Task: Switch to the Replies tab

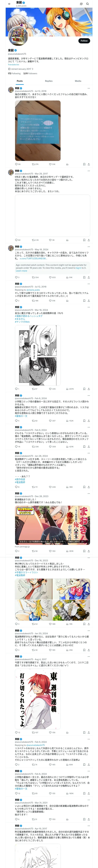Action: tap(49, 81)
